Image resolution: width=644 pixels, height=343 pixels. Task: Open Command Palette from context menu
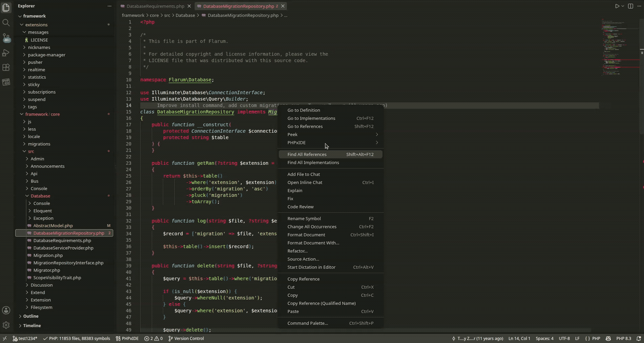pyautogui.click(x=330, y=323)
